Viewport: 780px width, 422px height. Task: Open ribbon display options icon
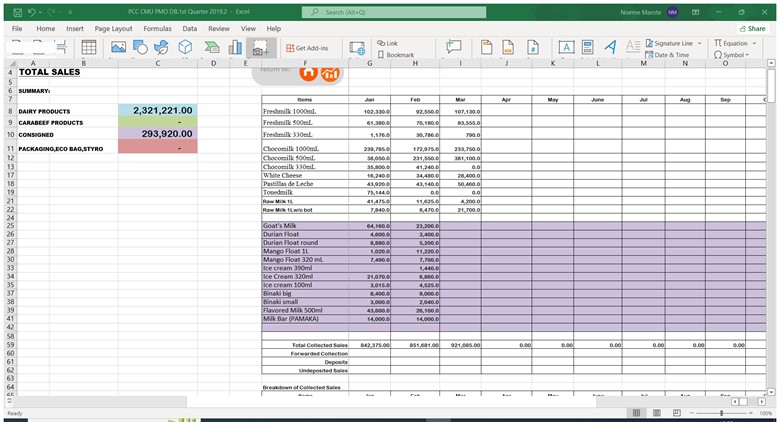695,12
